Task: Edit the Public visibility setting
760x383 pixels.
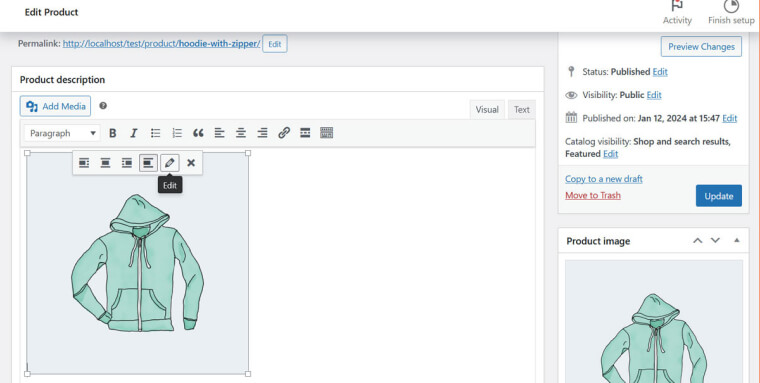Action: pyautogui.click(x=654, y=95)
